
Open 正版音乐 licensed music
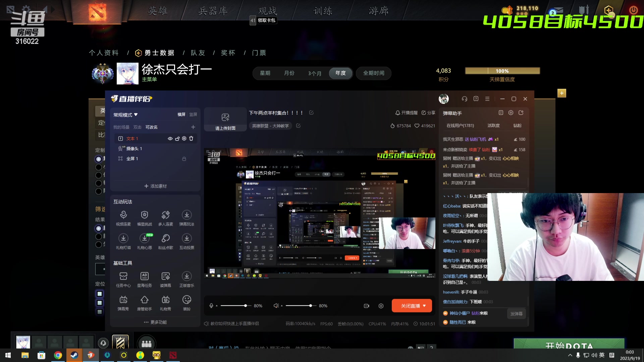click(x=186, y=279)
